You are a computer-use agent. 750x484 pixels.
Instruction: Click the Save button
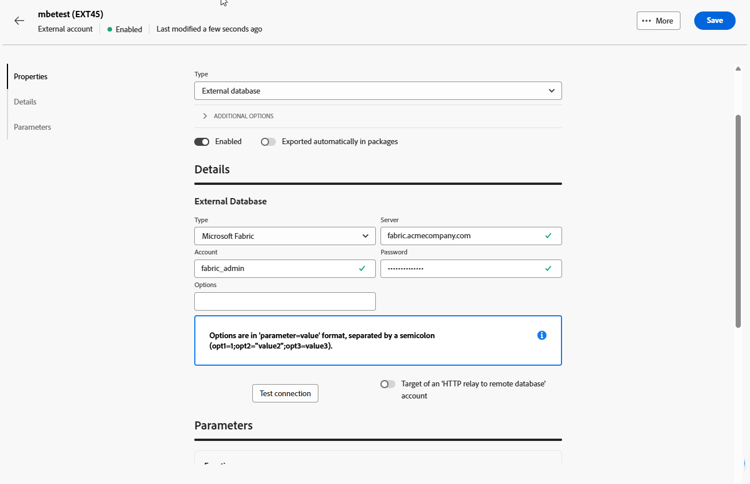pyautogui.click(x=714, y=21)
